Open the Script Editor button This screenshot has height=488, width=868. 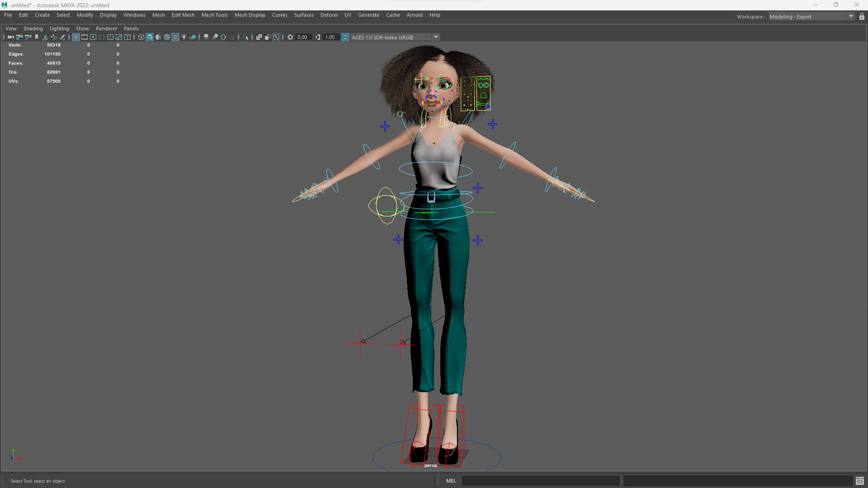pyautogui.click(x=859, y=481)
